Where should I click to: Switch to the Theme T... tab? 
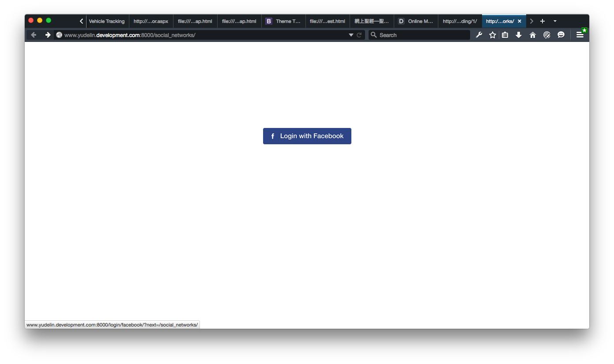283,21
